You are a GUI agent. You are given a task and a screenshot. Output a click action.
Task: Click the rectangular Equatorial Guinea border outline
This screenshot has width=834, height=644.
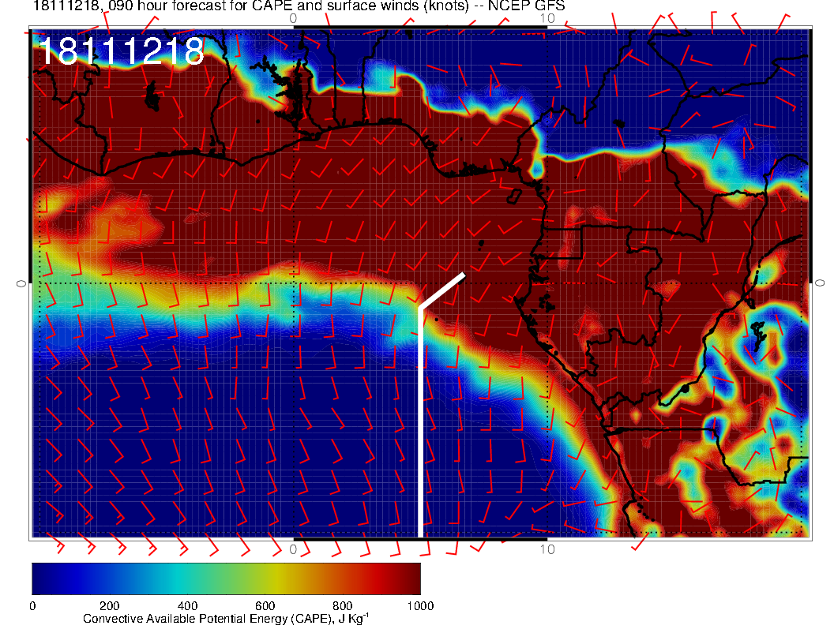562,243
